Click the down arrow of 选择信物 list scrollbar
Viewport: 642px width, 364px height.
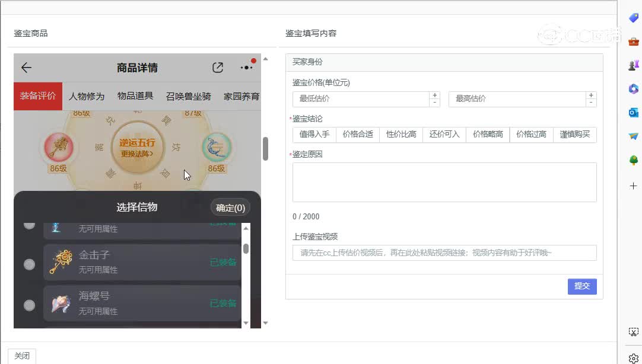246,323
